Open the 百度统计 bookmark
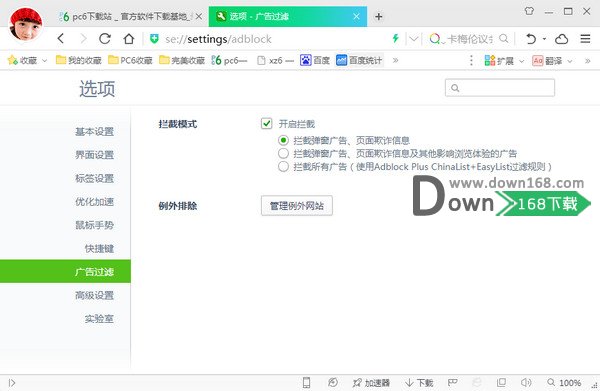 [359, 60]
